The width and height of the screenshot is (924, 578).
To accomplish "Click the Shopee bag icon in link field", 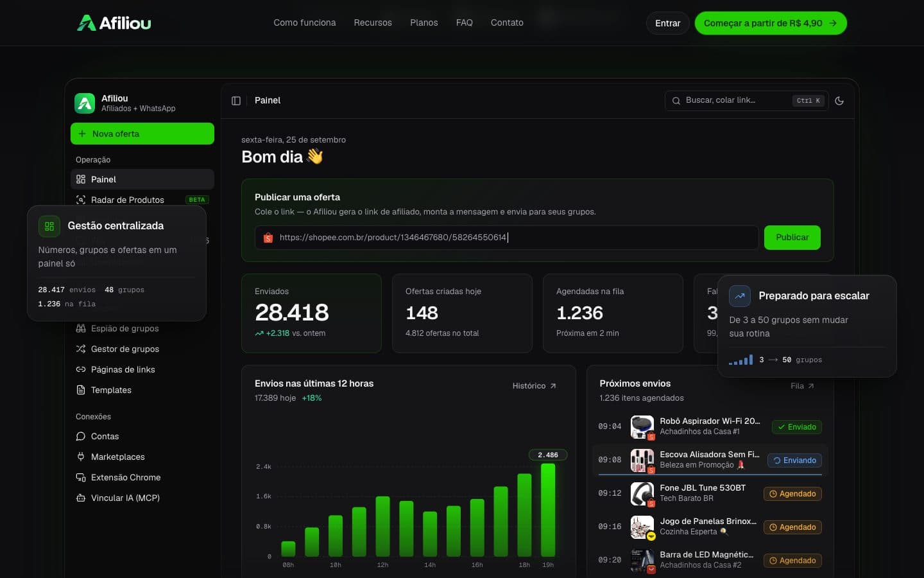I will pos(268,238).
